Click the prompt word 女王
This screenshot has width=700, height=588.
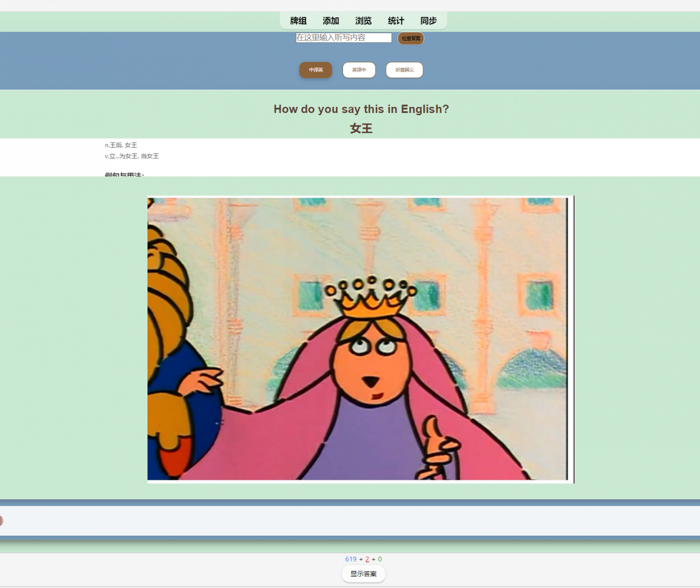click(x=361, y=128)
